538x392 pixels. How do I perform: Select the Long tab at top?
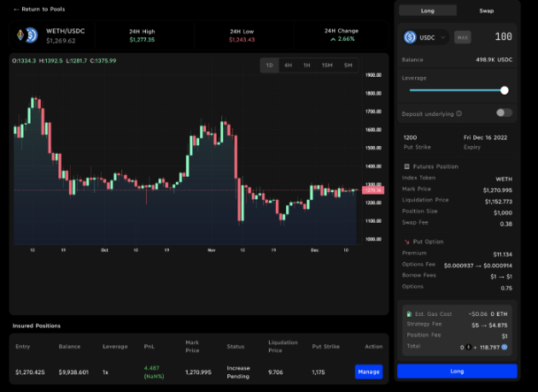coord(429,10)
